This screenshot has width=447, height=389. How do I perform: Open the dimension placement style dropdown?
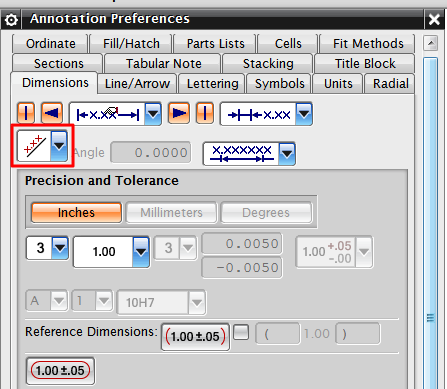click(x=153, y=114)
